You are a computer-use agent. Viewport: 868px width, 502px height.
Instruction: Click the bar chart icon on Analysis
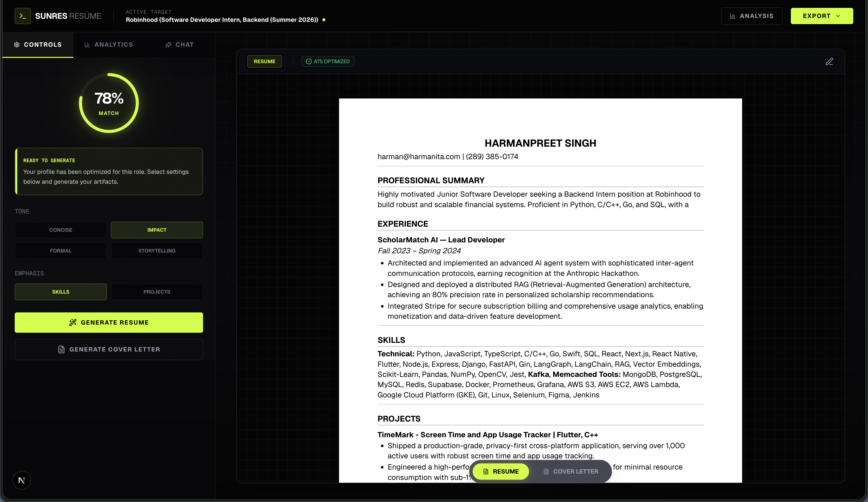coord(733,16)
